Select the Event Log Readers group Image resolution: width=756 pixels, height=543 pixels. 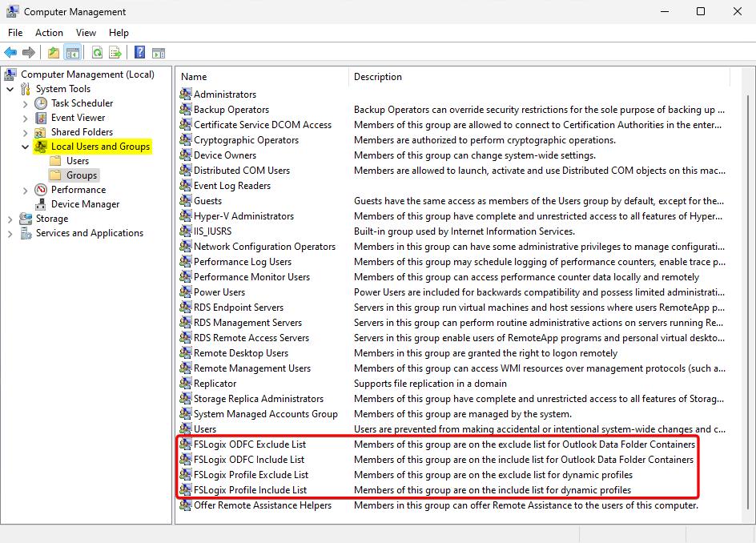tap(232, 186)
